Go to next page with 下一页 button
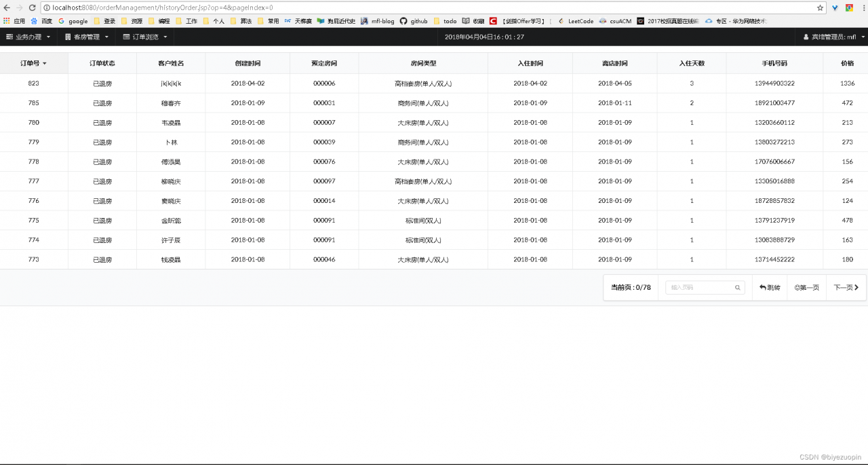 (846, 288)
